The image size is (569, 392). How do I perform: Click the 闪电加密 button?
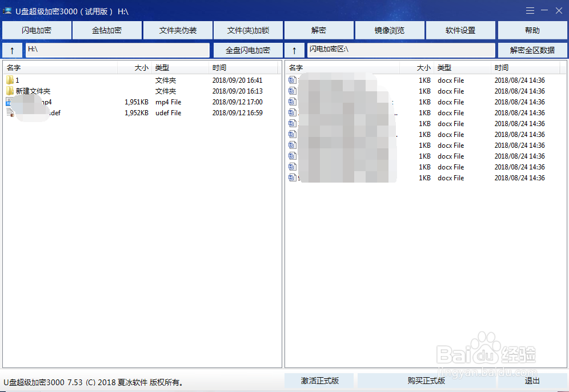click(36, 30)
